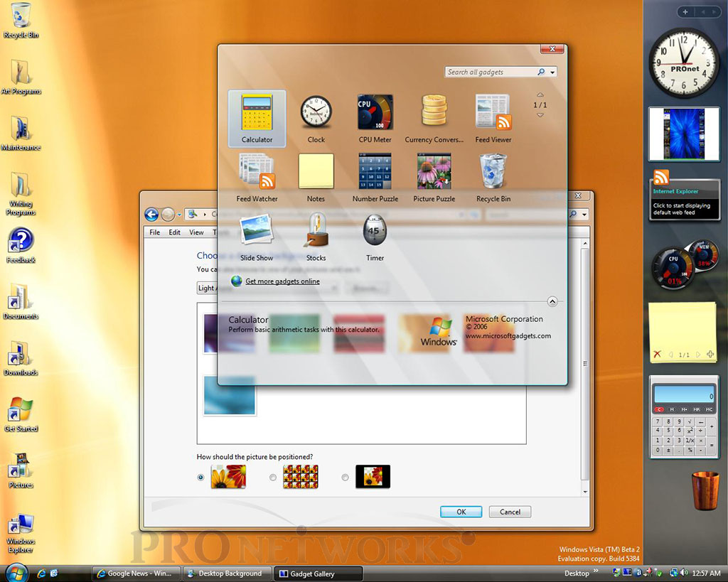Click the Get more gadgets online link
The image size is (728, 582).
pos(282,281)
